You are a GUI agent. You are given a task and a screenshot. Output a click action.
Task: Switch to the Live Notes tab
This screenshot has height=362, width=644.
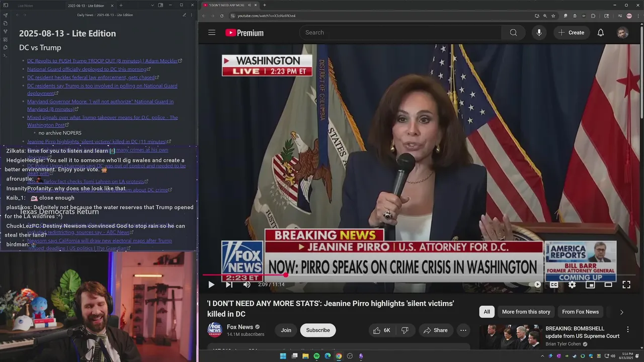point(26,6)
